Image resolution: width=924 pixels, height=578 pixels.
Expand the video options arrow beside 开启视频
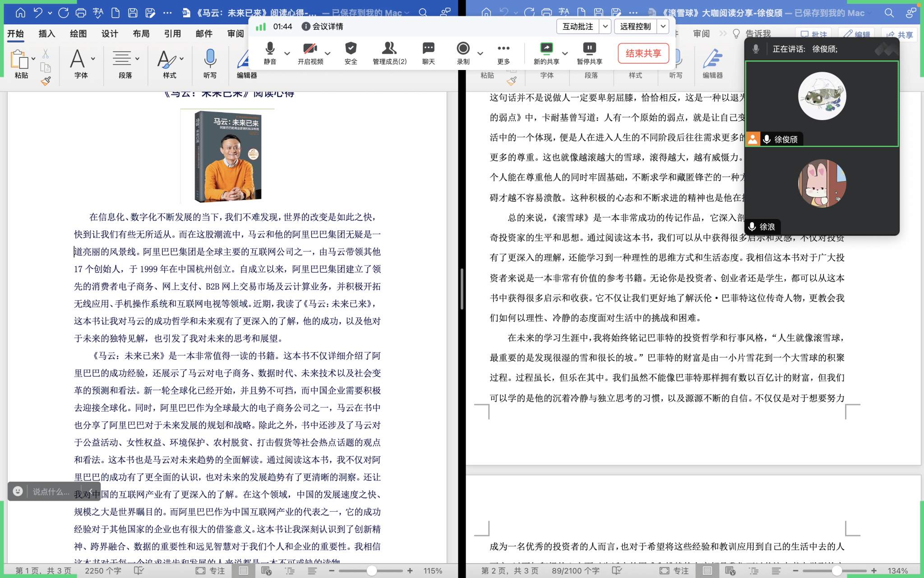coord(328,53)
